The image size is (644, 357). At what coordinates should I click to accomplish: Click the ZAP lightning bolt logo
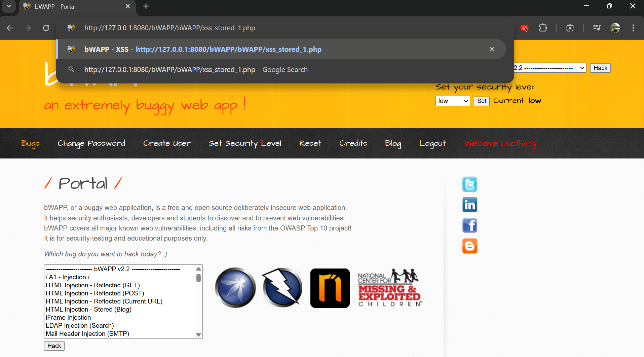[282, 288]
